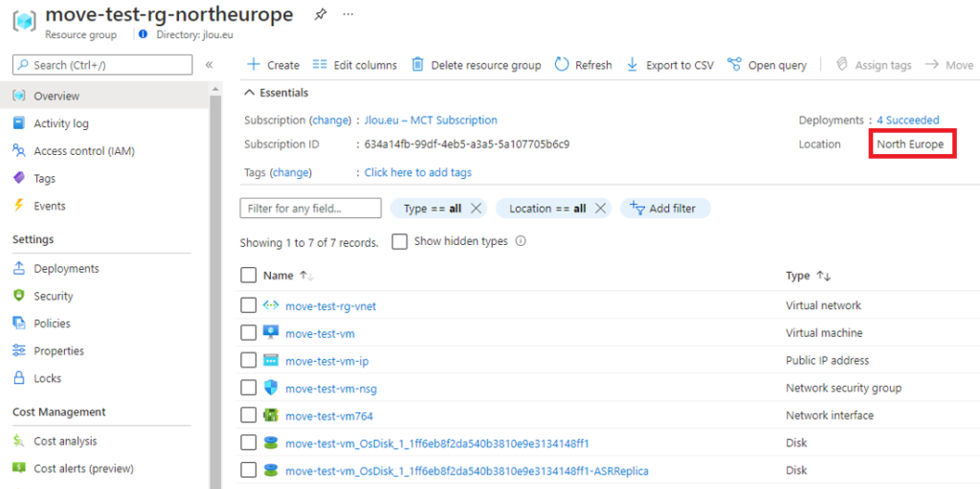Click the Deployments upload icon

pyautogui.click(x=19, y=268)
